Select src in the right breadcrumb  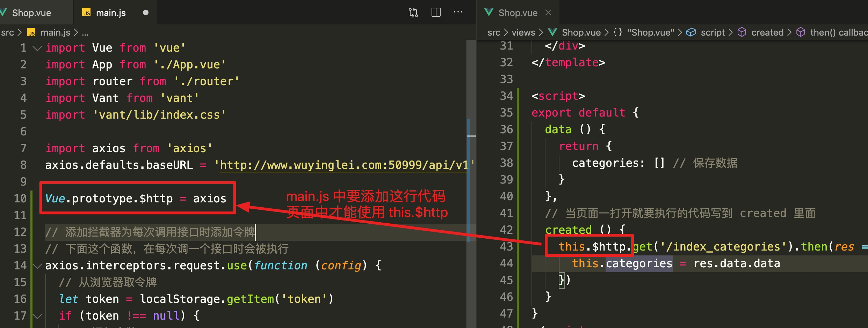[x=494, y=33]
